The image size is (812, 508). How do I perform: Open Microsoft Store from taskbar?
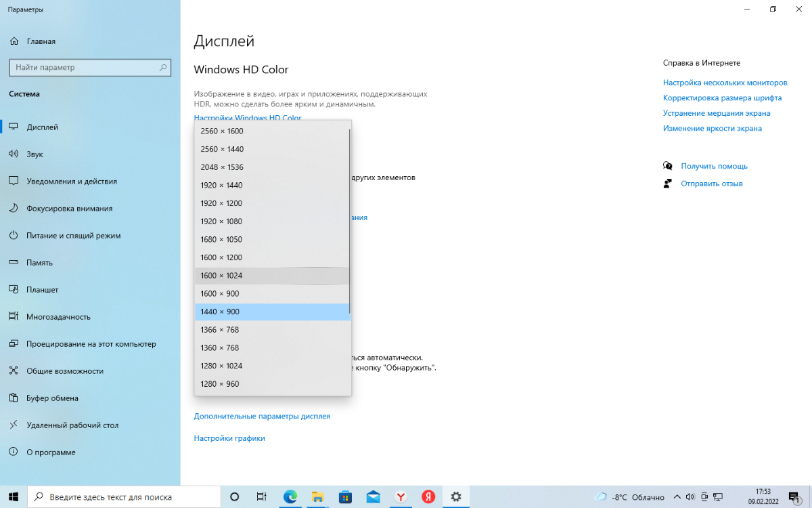pyautogui.click(x=345, y=496)
